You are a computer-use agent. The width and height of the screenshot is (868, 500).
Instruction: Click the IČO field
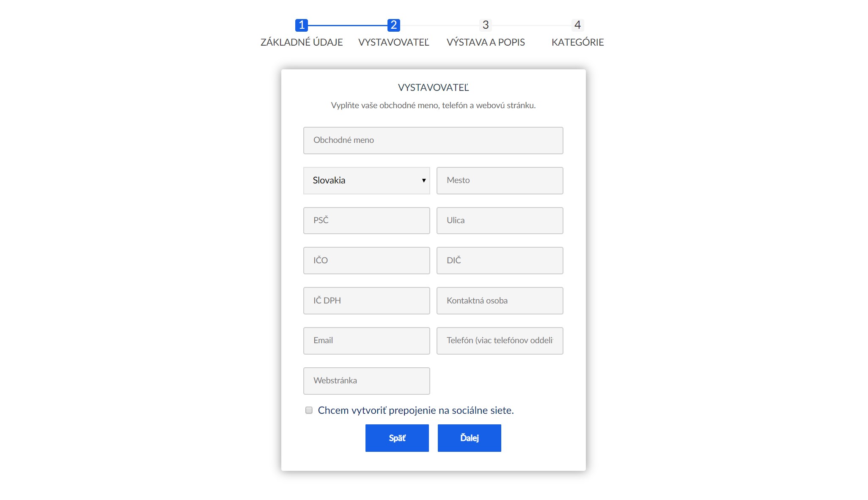[366, 260]
